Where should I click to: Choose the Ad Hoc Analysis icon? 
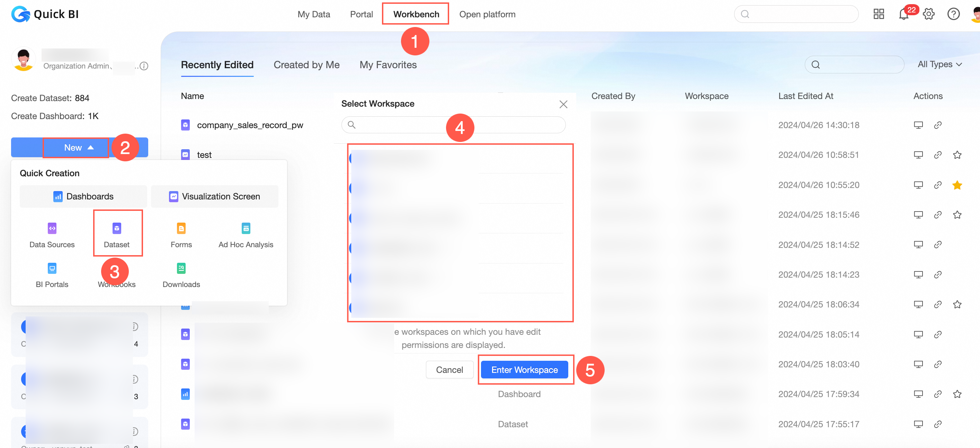click(x=246, y=229)
